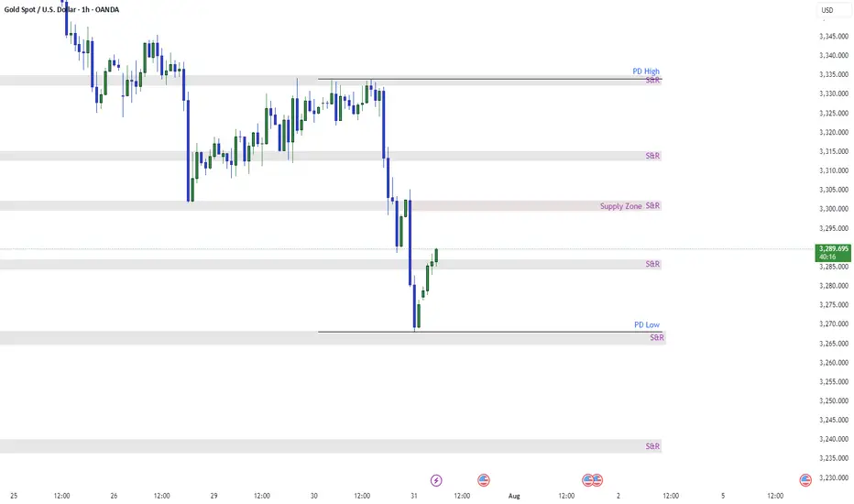Screen dimensions: 854x504
Task: Select the PD High label
Action: [646, 71]
